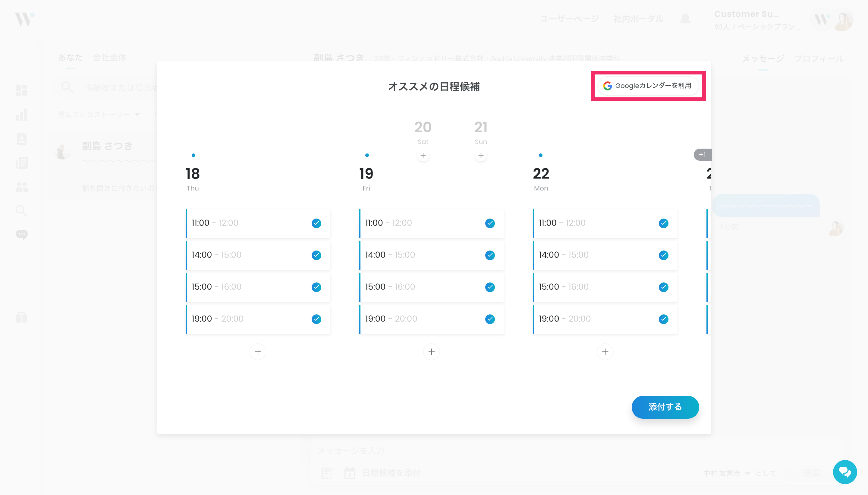Show the +1 more days badge
Viewport: 868px width, 495px height.
[x=702, y=155]
